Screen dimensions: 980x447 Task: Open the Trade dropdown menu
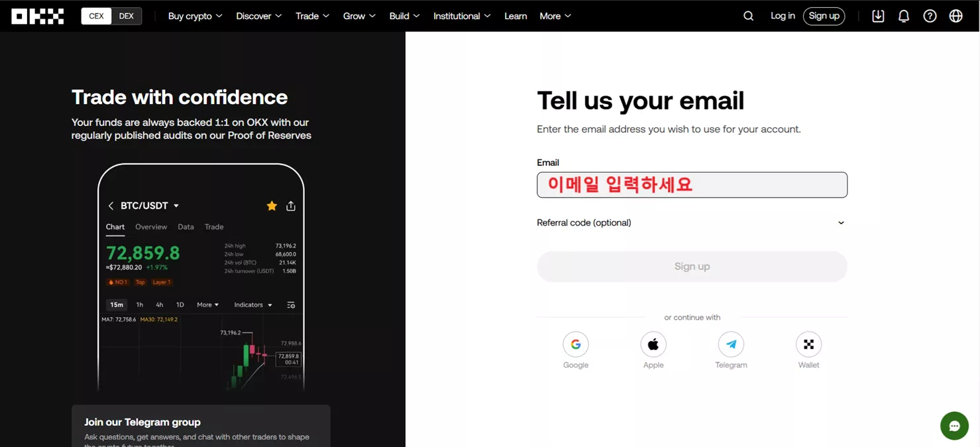click(311, 15)
